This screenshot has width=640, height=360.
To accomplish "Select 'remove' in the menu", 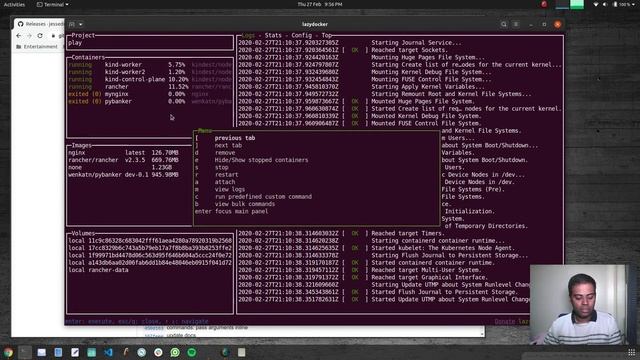I will tap(317, 153).
